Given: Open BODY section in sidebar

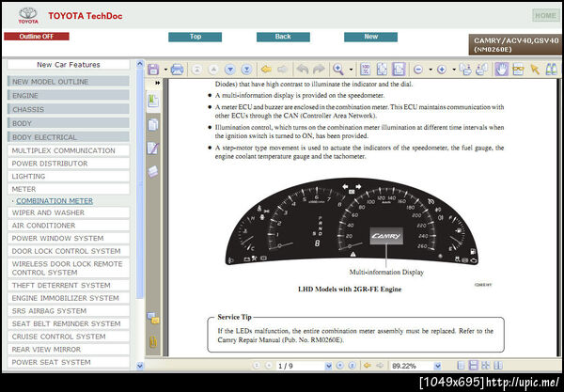Looking at the screenshot, I should 69,123.
